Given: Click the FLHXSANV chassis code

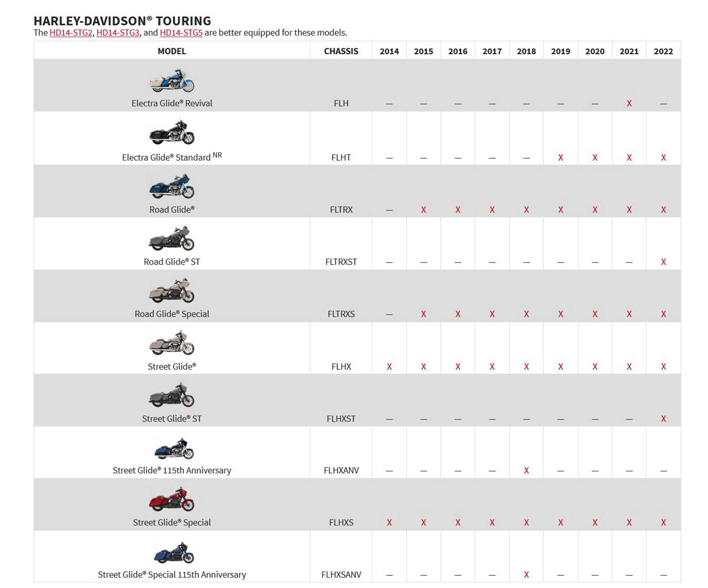Looking at the screenshot, I should (341, 575).
